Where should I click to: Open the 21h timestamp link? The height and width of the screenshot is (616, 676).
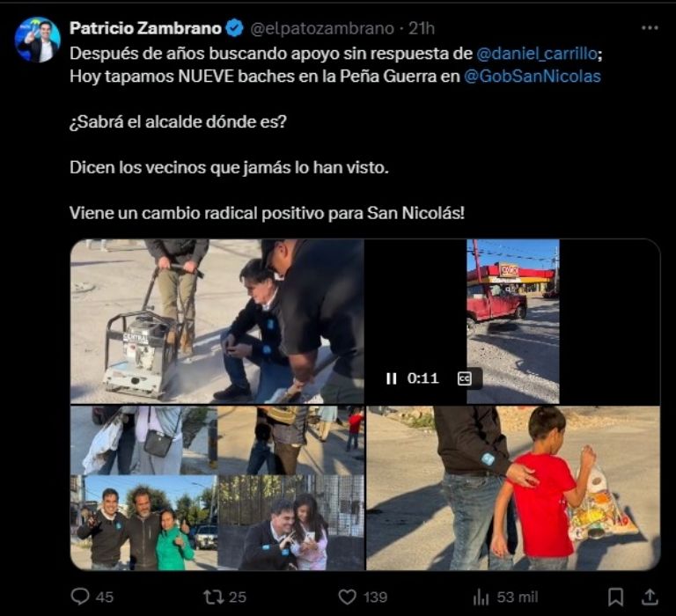pyautogui.click(x=422, y=28)
